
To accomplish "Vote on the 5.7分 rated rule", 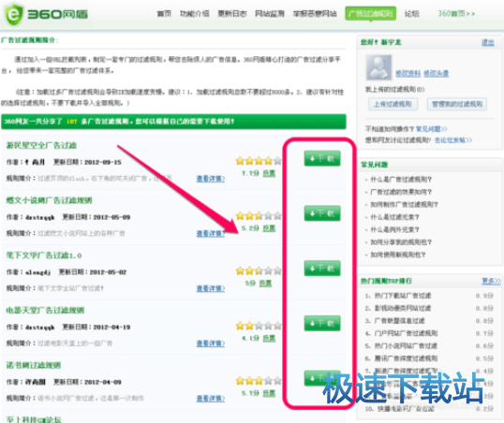I will (269, 393).
